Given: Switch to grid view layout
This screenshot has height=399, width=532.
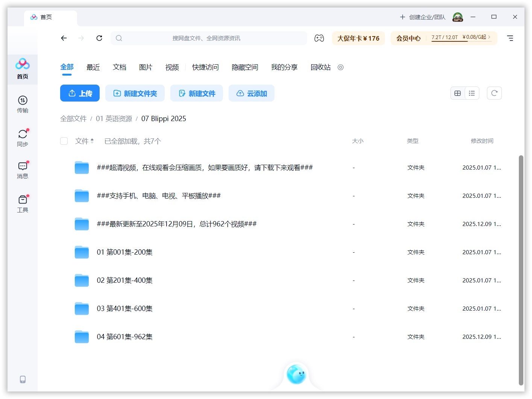Looking at the screenshot, I should pos(458,93).
